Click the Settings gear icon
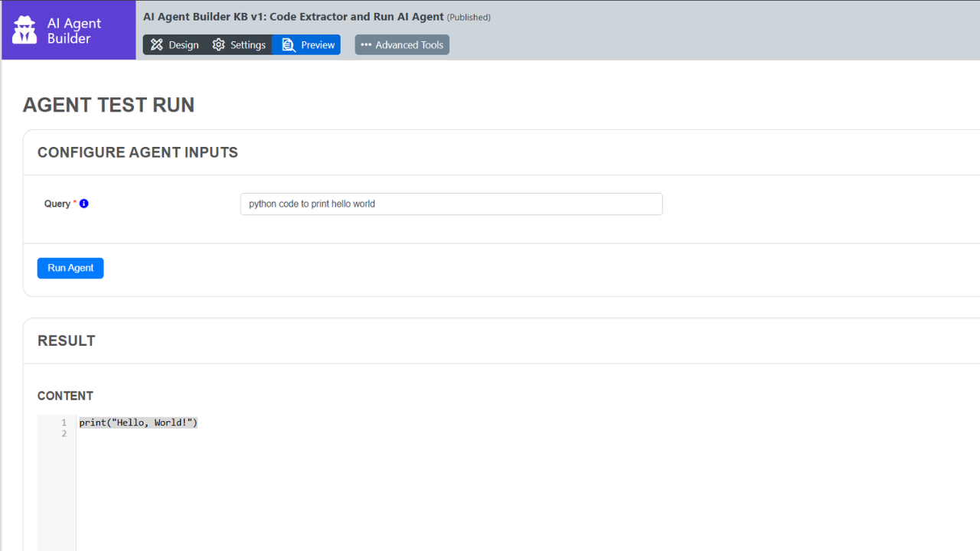Screen dimensions: 980x551 click(x=219, y=45)
